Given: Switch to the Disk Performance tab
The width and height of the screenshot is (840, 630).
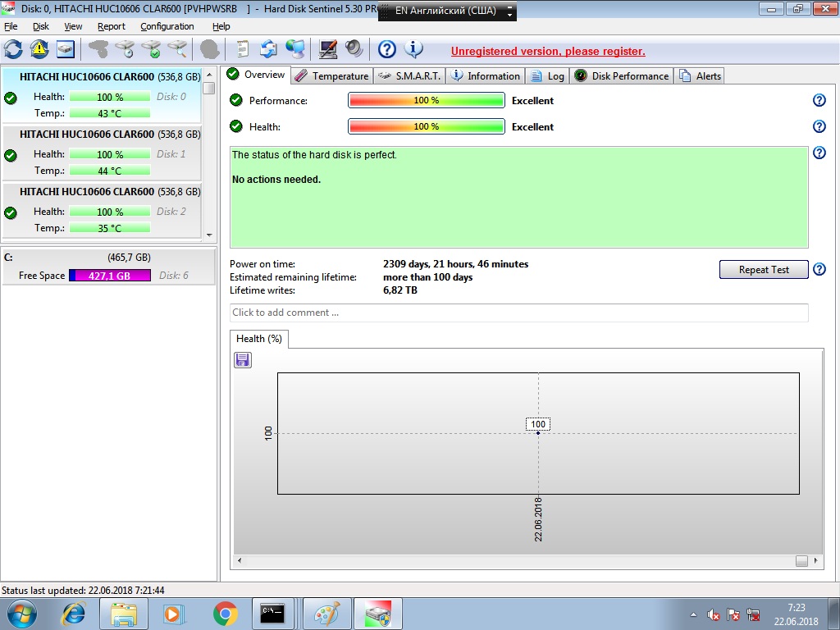Looking at the screenshot, I should coord(622,76).
